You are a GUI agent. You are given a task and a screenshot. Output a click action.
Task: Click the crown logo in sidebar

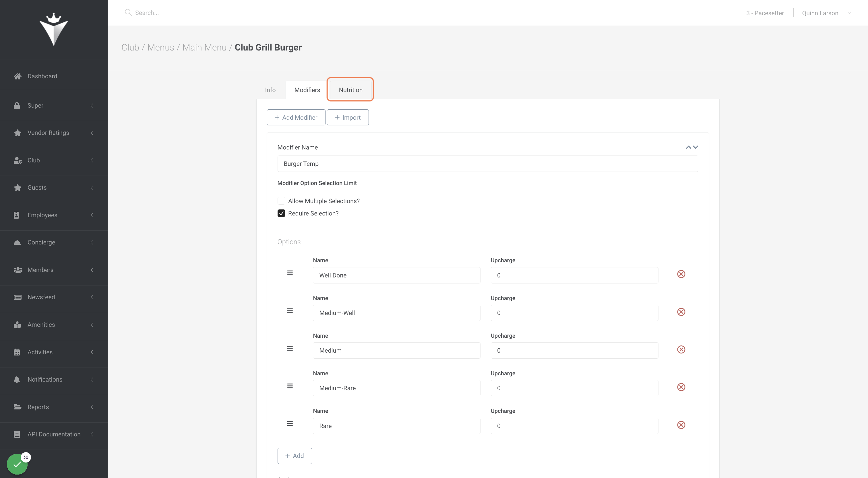pyautogui.click(x=54, y=29)
